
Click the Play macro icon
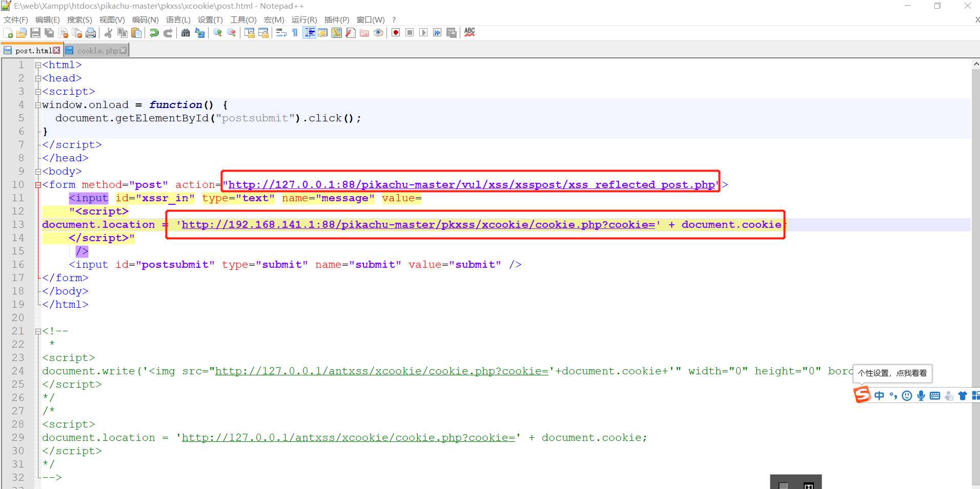tap(423, 33)
